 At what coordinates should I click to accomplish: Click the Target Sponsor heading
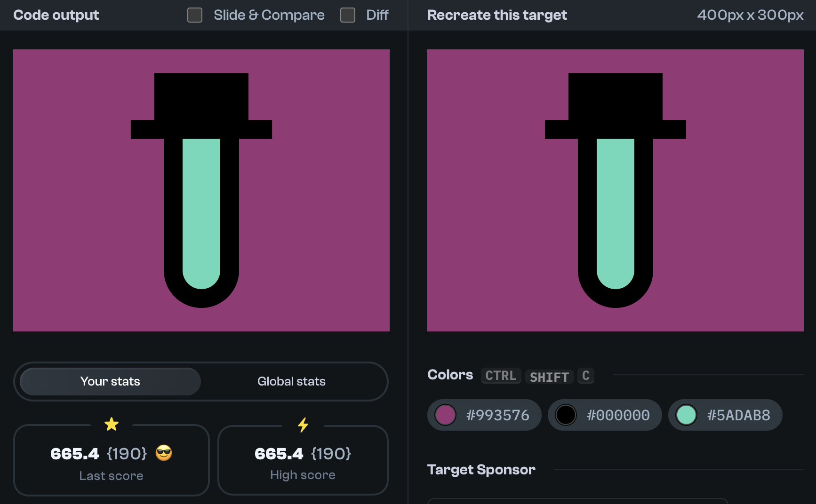pos(481,470)
